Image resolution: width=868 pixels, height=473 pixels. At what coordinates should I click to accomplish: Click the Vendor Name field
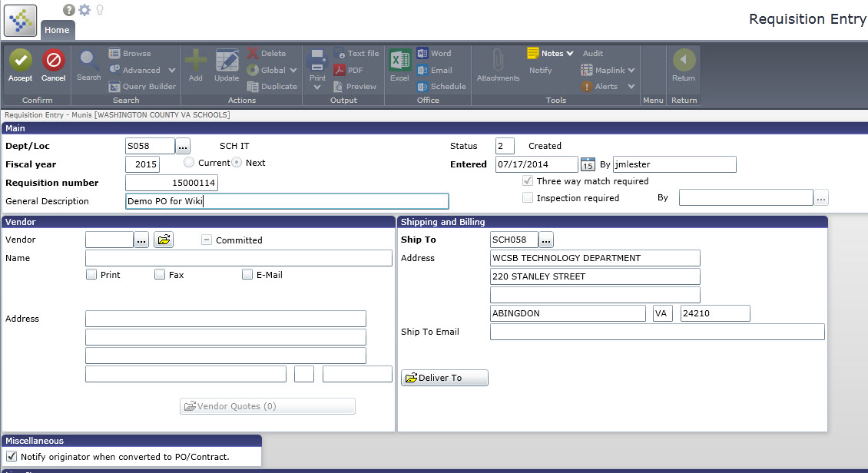click(x=239, y=258)
